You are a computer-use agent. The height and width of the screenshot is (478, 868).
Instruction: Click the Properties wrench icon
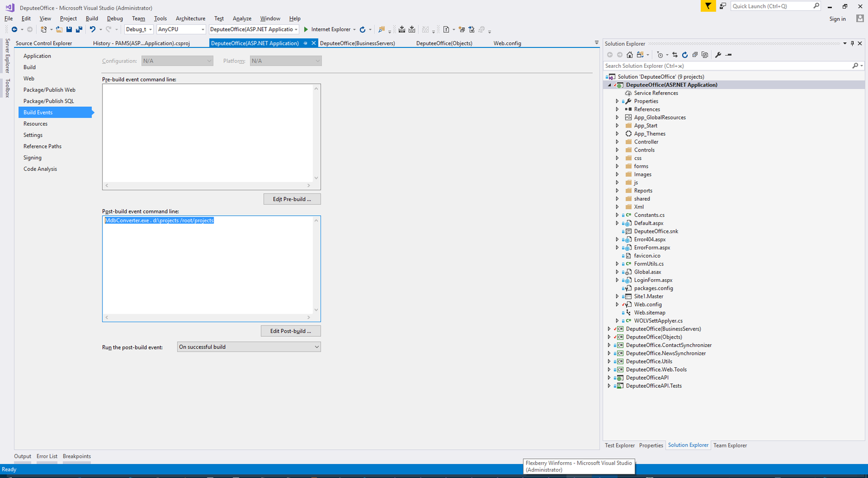coord(718,55)
